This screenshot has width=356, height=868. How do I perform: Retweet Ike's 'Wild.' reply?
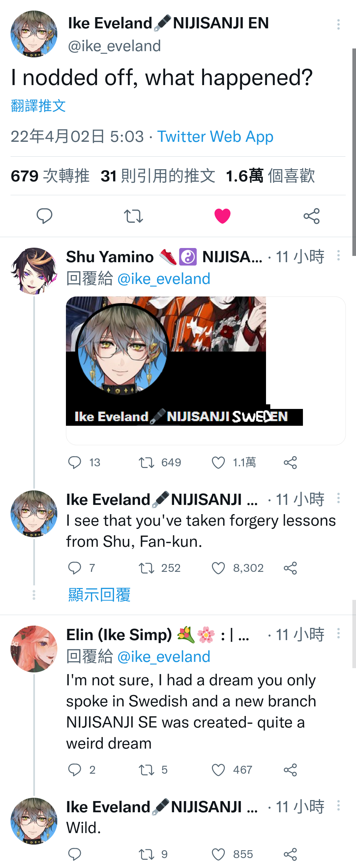[x=146, y=854]
